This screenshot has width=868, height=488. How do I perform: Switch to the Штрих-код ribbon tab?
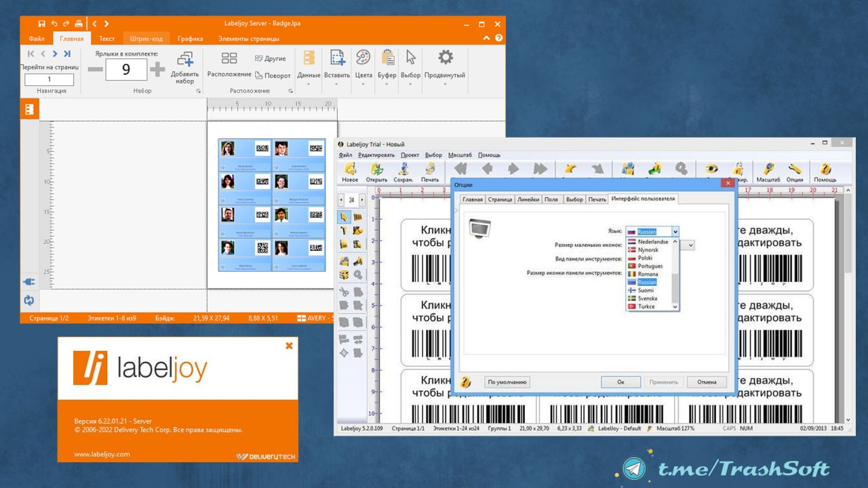[x=145, y=39]
